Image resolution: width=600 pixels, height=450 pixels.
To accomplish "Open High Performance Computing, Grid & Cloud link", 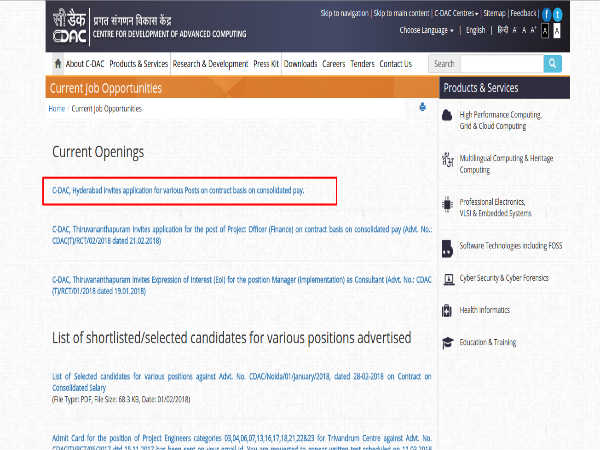I will [x=501, y=120].
